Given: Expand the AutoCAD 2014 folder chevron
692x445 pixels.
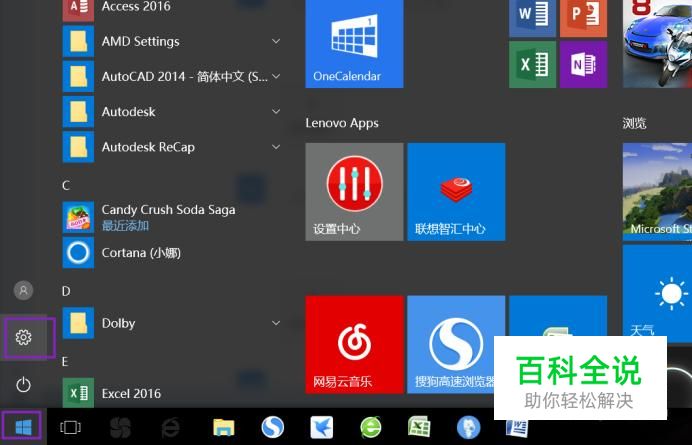Looking at the screenshot, I should pyautogui.click(x=276, y=76).
